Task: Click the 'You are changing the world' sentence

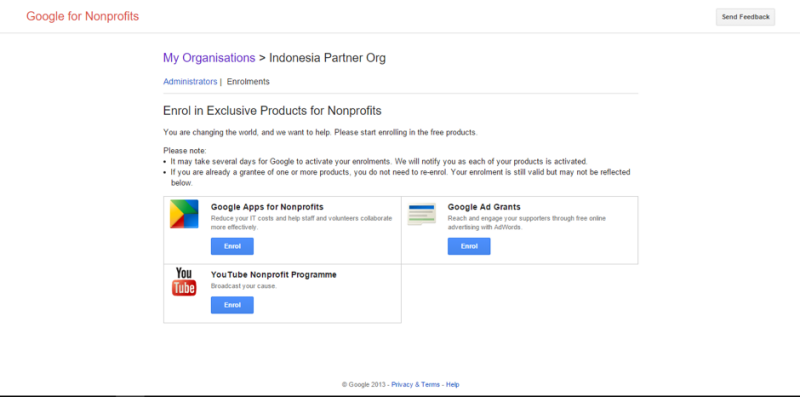Action: (320, 132)
